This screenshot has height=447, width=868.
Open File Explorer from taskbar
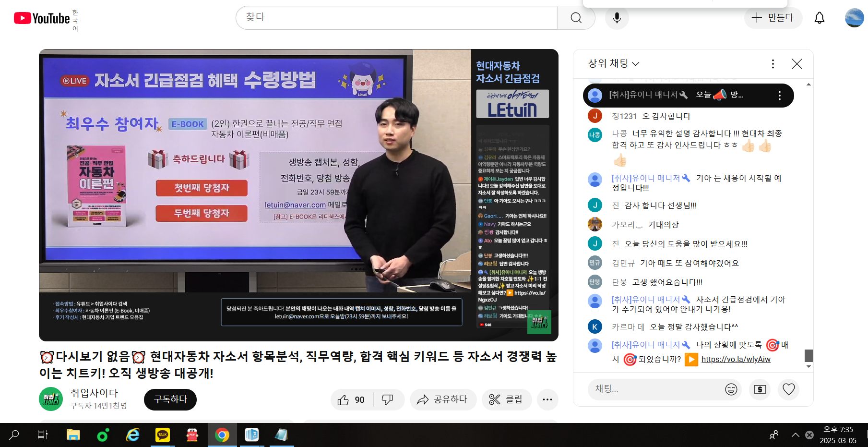pyautogui.click(x=73, y=435)
